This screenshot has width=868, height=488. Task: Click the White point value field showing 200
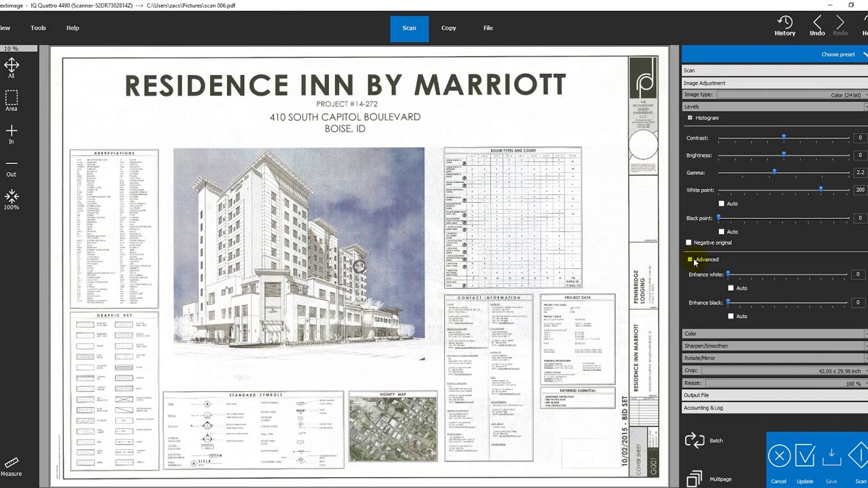tap(860, 190)
